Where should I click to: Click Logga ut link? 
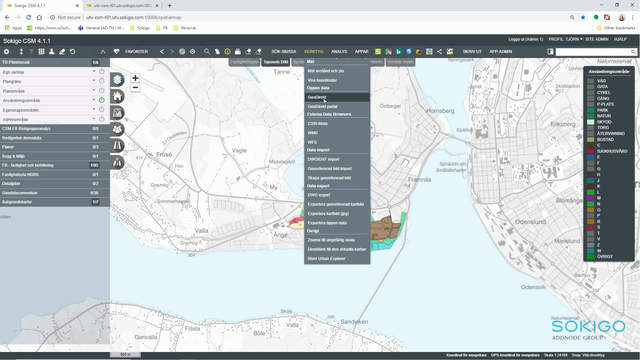coord(526,39)
